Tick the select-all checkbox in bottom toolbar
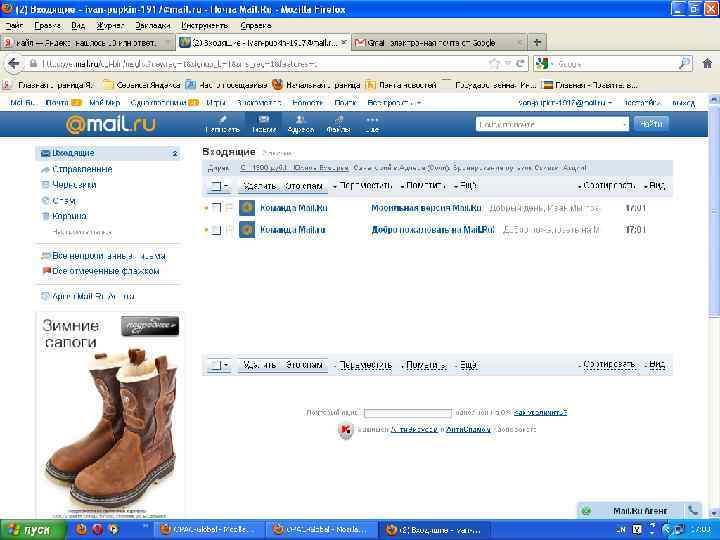Image resolution: width=720 pixels, height=540 pixels. 215,365
